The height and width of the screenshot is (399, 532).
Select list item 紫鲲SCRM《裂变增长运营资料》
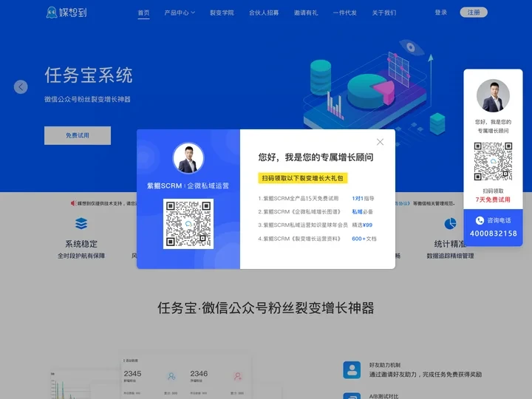[299, 239]
